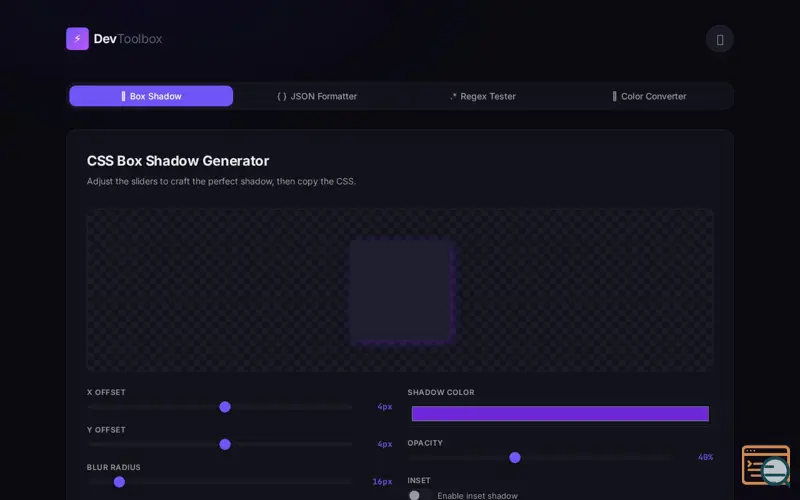
Task: Go to the Color Converter tab
Action: click(x=649, y=96)
